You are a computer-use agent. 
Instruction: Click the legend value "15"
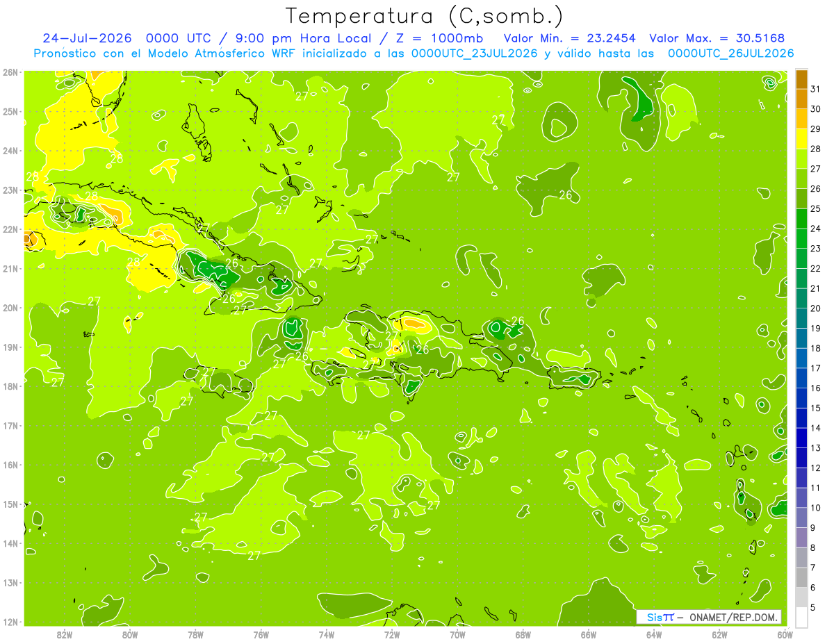tap(816, 408)
